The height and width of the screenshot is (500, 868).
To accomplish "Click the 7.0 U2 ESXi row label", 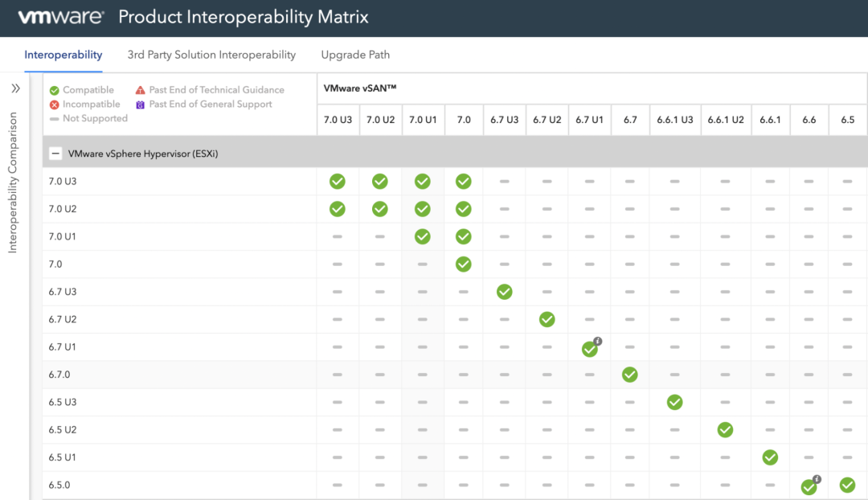I will click(63, 209).
